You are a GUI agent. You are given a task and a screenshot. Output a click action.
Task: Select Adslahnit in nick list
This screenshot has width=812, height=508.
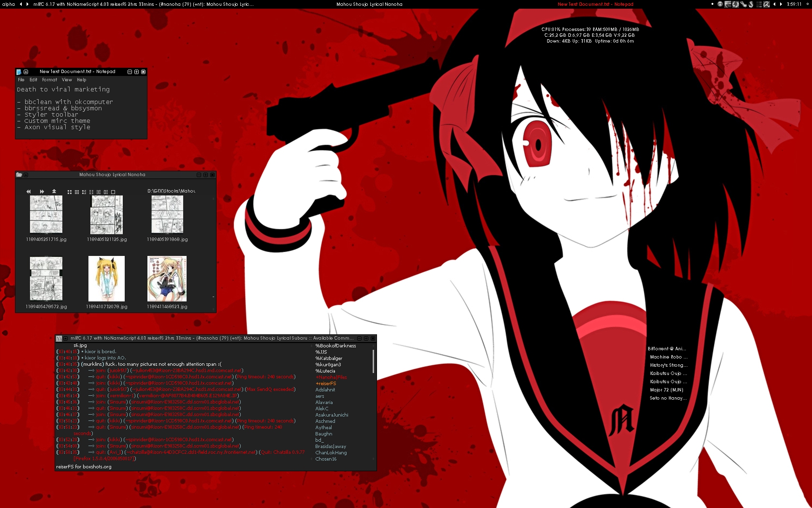325,390
